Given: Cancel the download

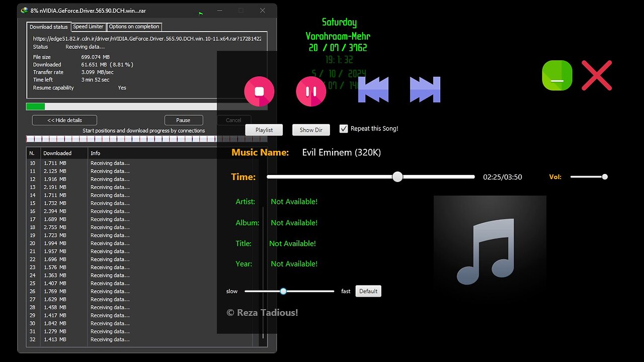Looking at the screenshot, I should pos(233,120).
